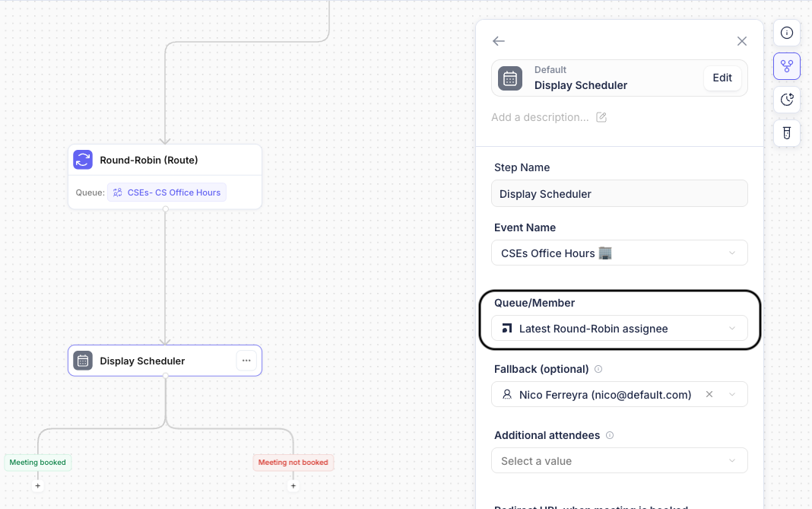Open the Event Name dropdown
Image resolution: width=812 pixels, height=509 pixels.
(x=619, y=253)
